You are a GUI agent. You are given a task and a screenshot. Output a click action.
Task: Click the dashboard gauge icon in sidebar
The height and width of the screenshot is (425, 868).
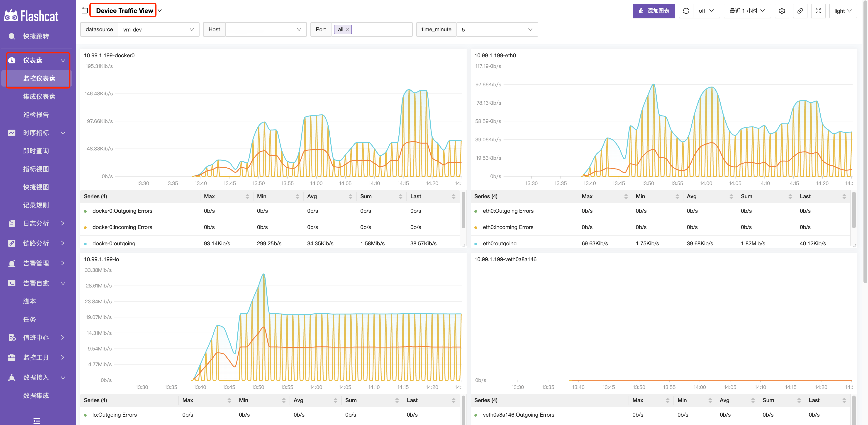coord(12,60)
